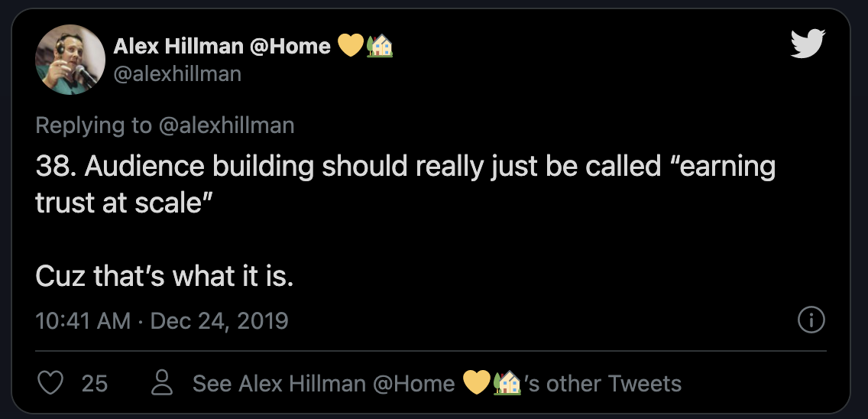Screen dimensions: 868x419
Task: Click the Dec 24, 2019 date
Action: (x=219, y=320)
